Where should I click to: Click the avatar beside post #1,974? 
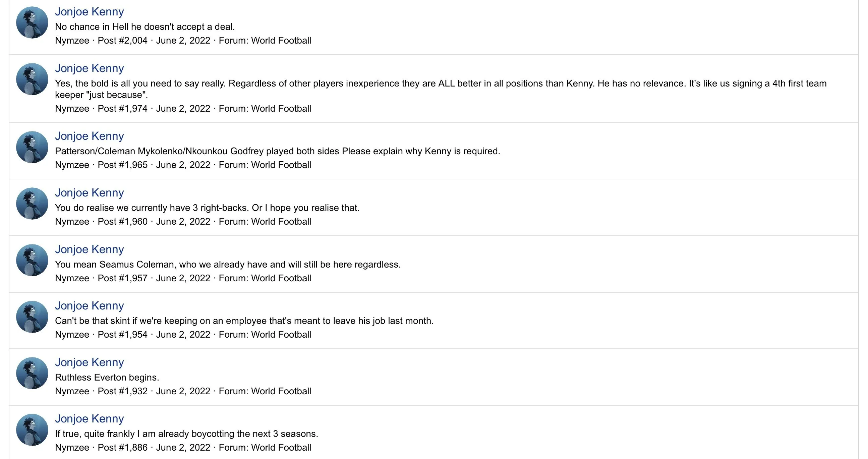pos(32,79)
